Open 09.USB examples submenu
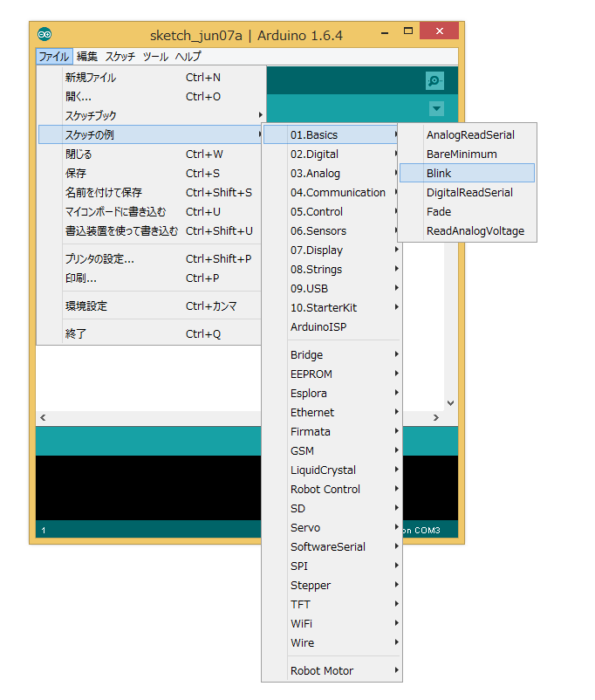 332,288
